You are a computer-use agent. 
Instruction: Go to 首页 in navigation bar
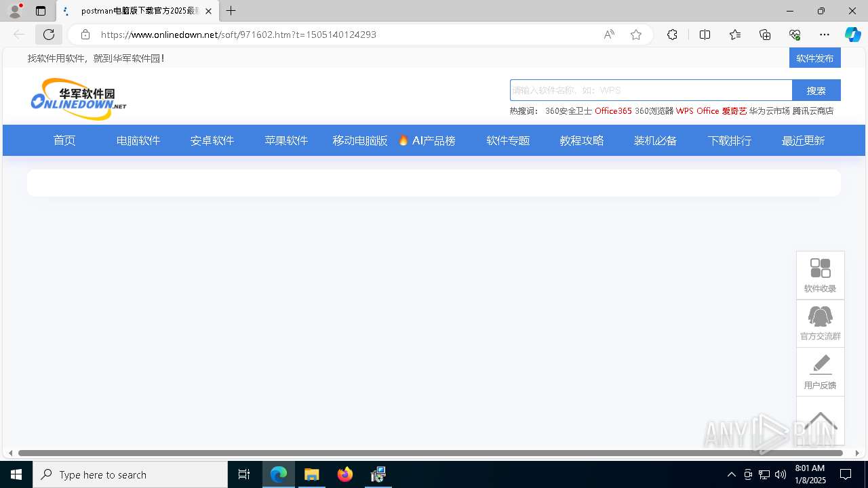pos(64,140)
